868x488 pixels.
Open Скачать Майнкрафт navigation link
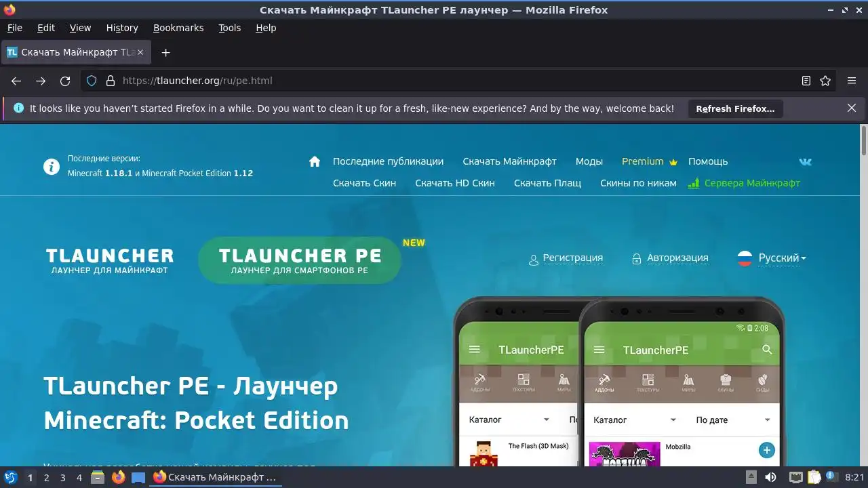509,161
